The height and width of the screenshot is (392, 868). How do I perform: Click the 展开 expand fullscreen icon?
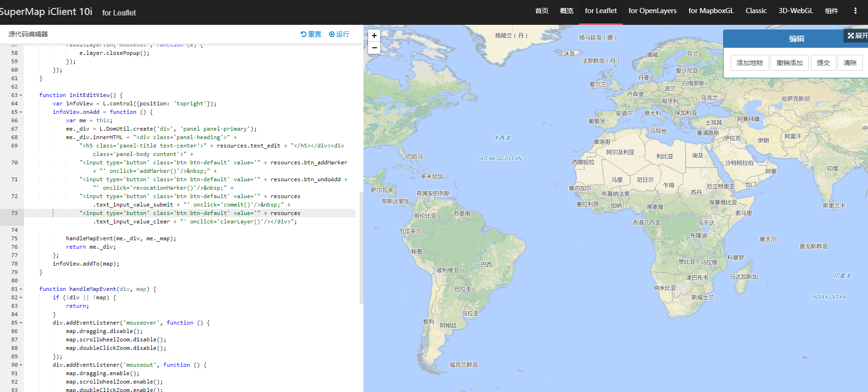tap(857, 36)
